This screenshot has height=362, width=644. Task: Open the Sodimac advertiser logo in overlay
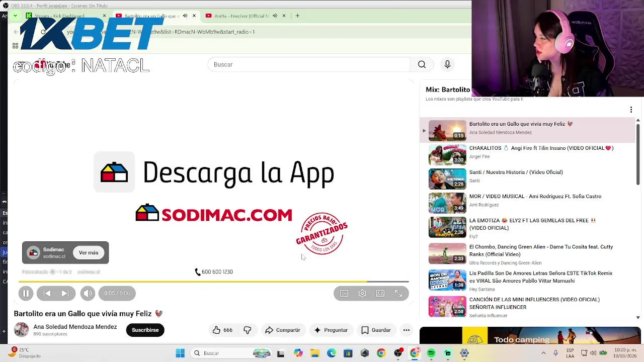click(x=33, y=252)
